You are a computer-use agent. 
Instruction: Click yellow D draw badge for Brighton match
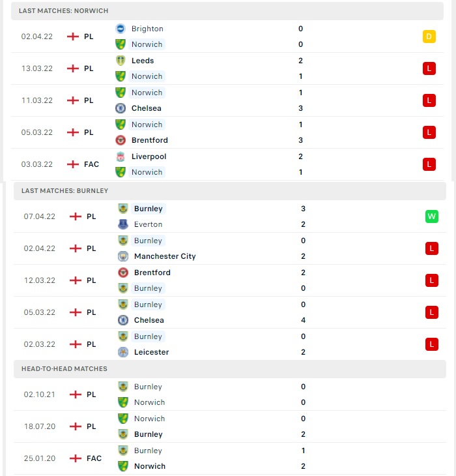pos(429,37)
